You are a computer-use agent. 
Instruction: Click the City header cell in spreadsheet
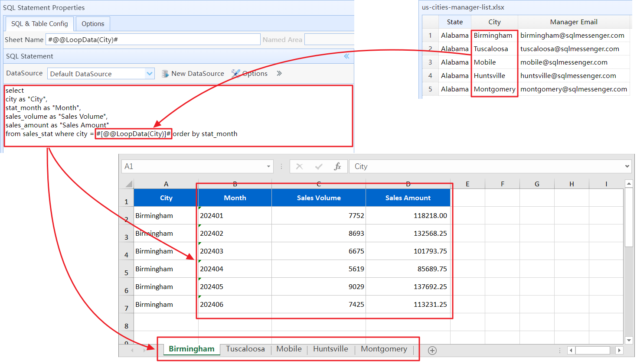(x=166, y=198)
